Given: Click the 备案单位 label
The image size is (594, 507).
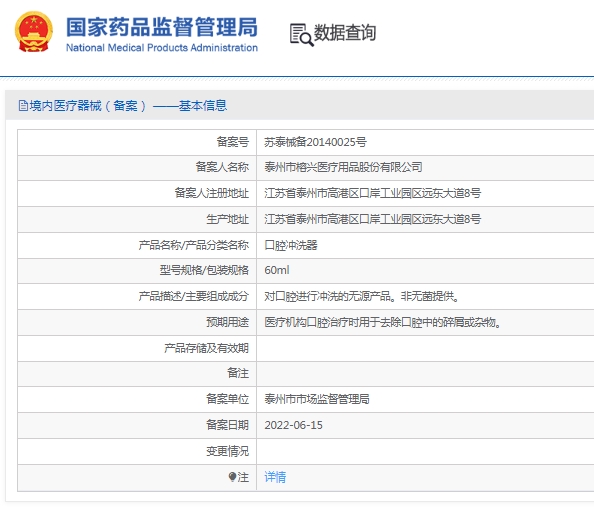Looking at the screenshot, I should tap(227, 399).
